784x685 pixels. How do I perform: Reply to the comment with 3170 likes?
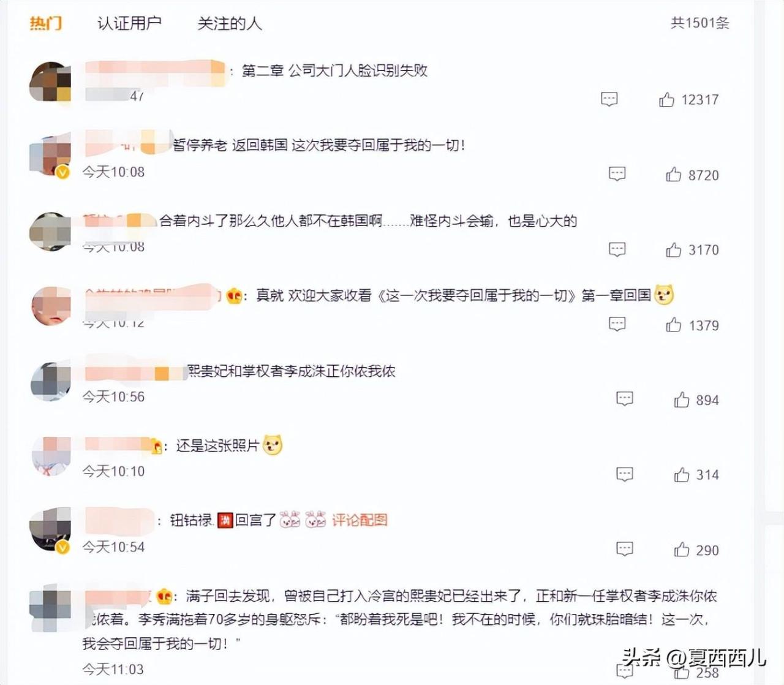(x=617, y=249)
